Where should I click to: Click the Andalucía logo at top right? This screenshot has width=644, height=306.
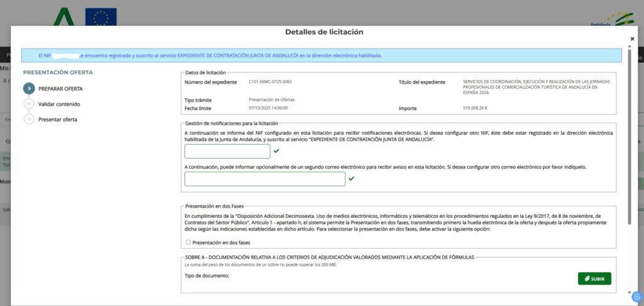[612, 19]
